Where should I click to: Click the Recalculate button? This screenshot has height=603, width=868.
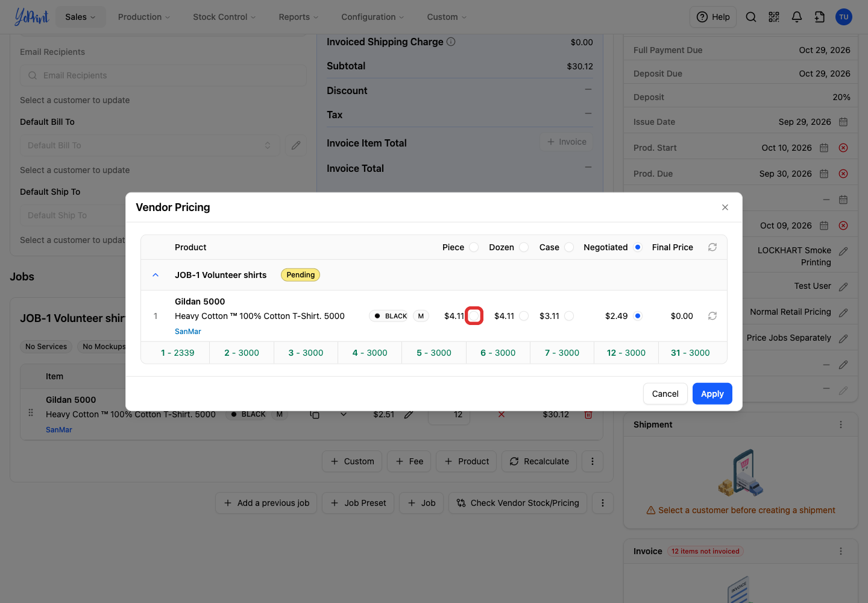[539, 461]
